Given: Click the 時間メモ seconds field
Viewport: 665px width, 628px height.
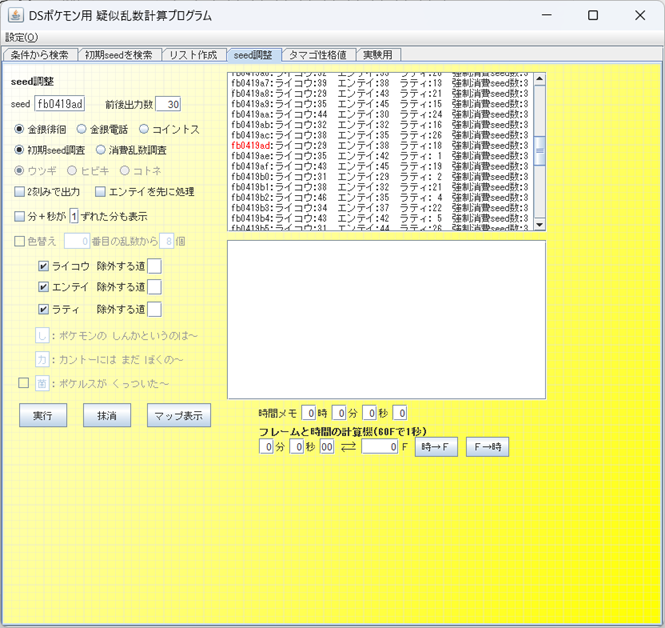Looking at the screenshot, I should point(369,413).
